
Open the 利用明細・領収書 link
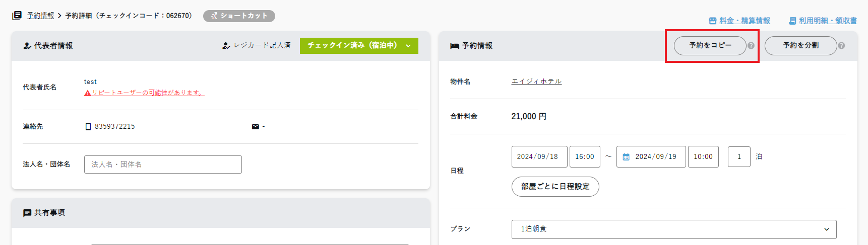tap(823, 21)
